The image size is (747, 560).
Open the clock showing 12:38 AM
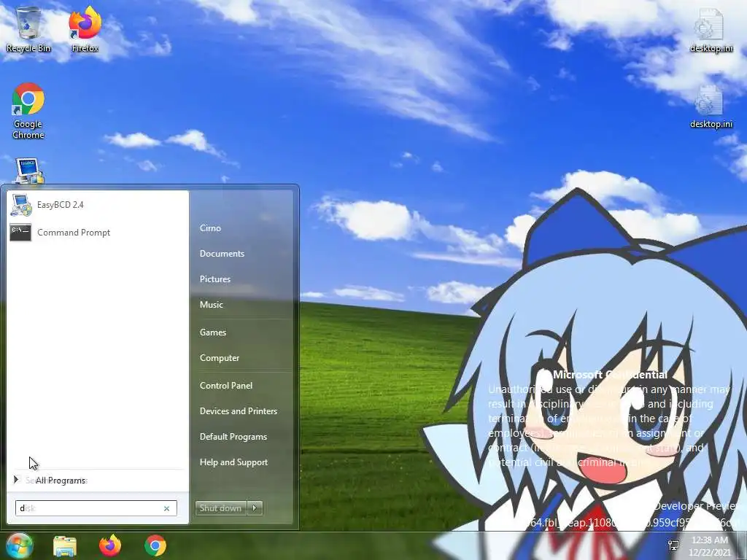pos(709,545)
